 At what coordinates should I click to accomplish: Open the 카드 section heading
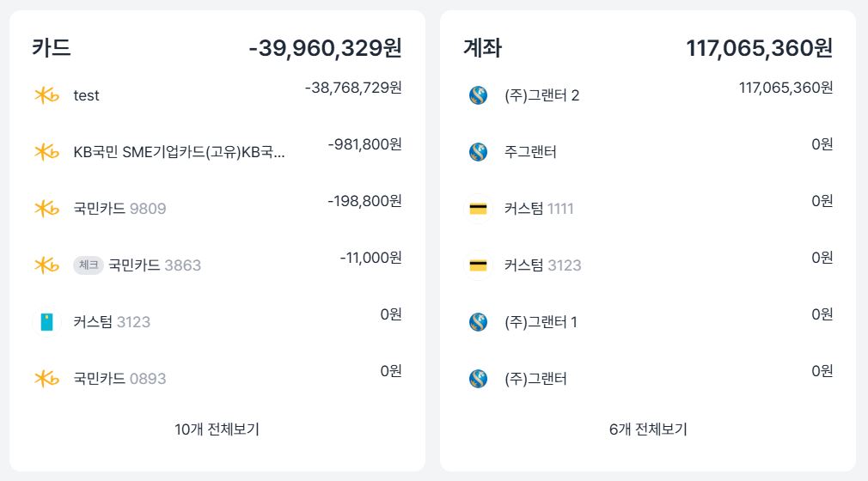coord(52,48)
